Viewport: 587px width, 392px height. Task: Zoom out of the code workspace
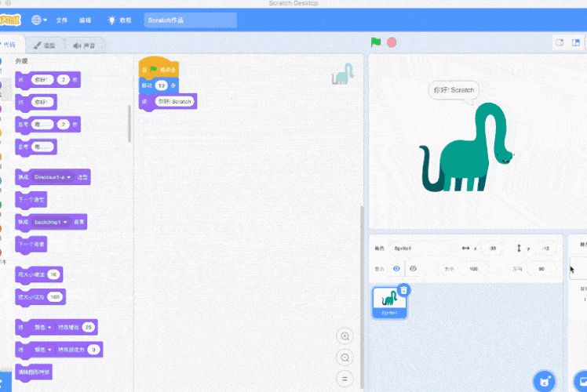pyautogui.click(x=344, y=358)
